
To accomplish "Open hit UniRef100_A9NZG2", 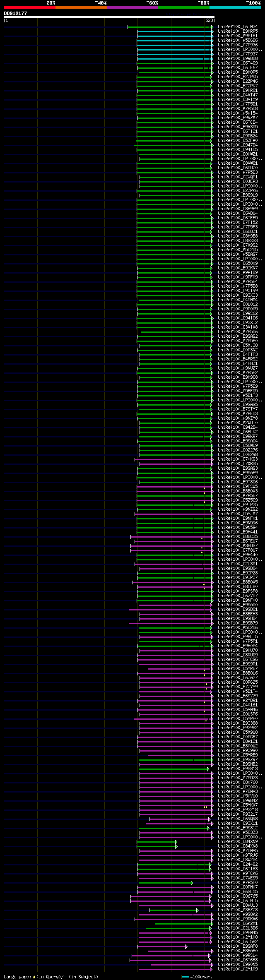I will click(238, 509).
